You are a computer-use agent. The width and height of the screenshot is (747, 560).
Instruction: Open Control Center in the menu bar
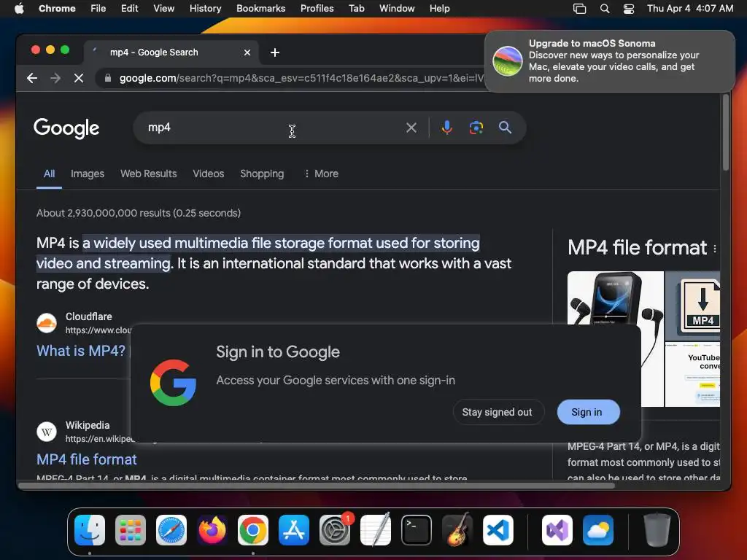[629, 9]
